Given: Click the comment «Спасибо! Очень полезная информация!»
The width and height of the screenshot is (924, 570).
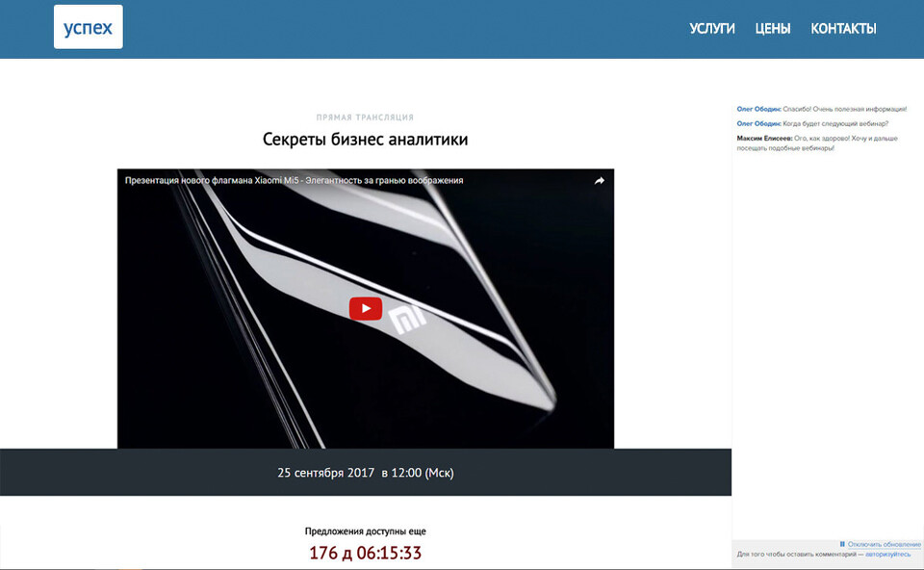Looking at the screenshot, I should pyautogui.click(x=844, y=109).
